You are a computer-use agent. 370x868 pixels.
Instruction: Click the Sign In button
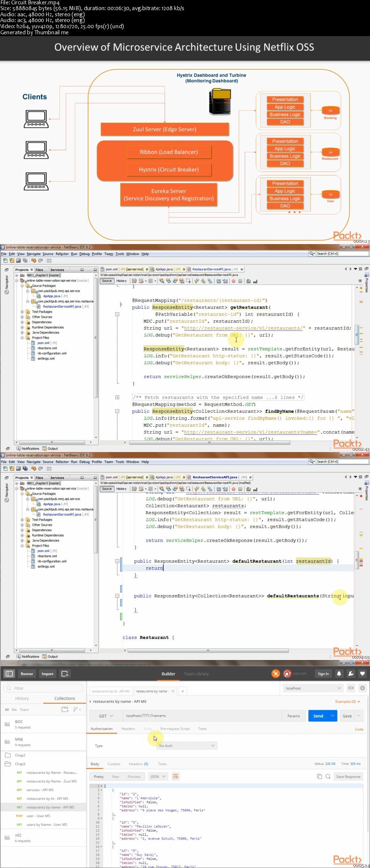[323, 674]
